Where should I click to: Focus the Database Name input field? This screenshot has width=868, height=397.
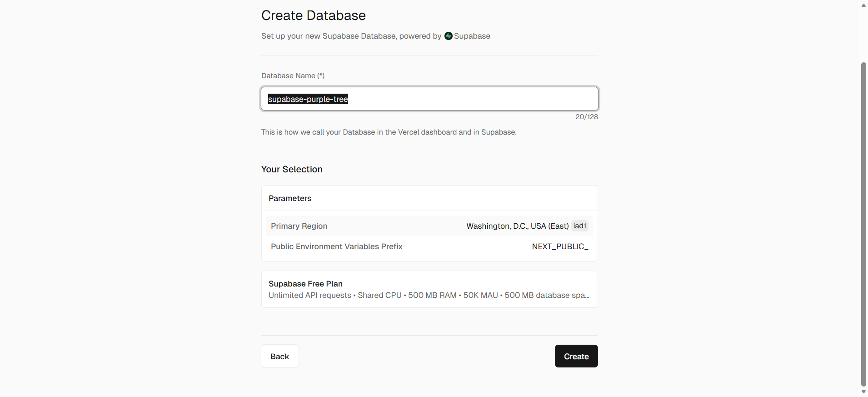[x=429, y=99]
